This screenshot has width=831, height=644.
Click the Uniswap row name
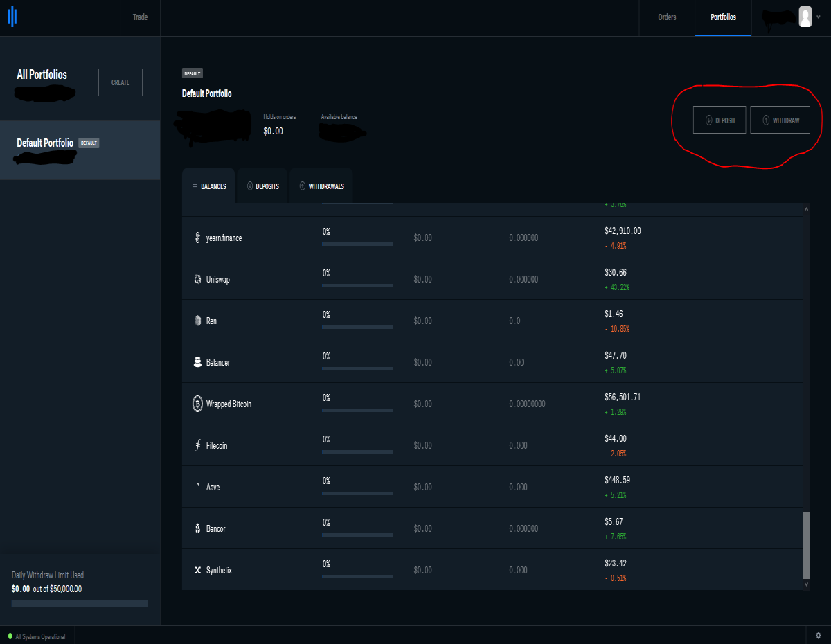click(217, 280)
